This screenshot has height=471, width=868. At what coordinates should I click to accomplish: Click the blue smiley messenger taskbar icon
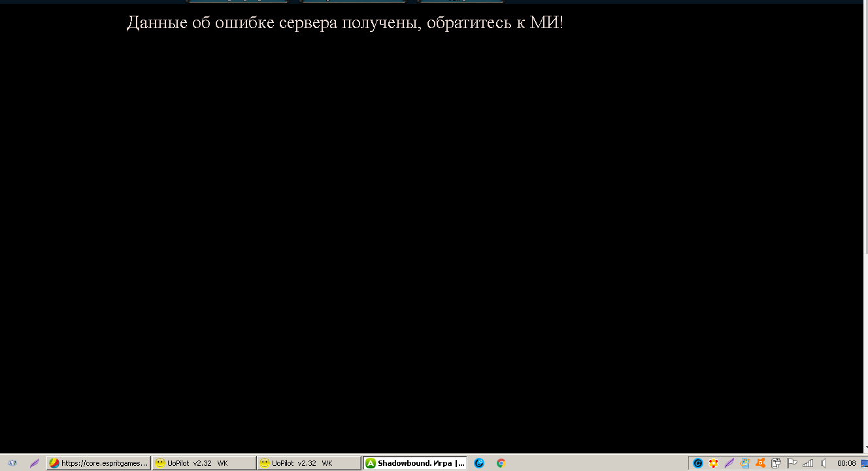coord(479,463)
